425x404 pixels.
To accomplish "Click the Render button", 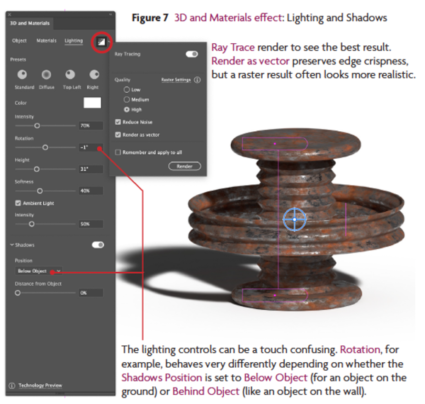I will coord(184,166).
